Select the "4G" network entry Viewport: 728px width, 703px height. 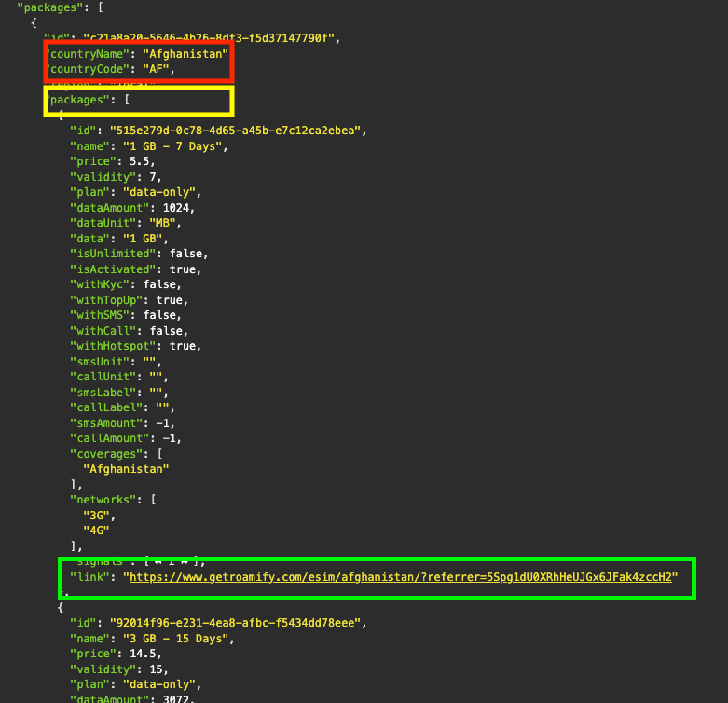click(96, 531)
